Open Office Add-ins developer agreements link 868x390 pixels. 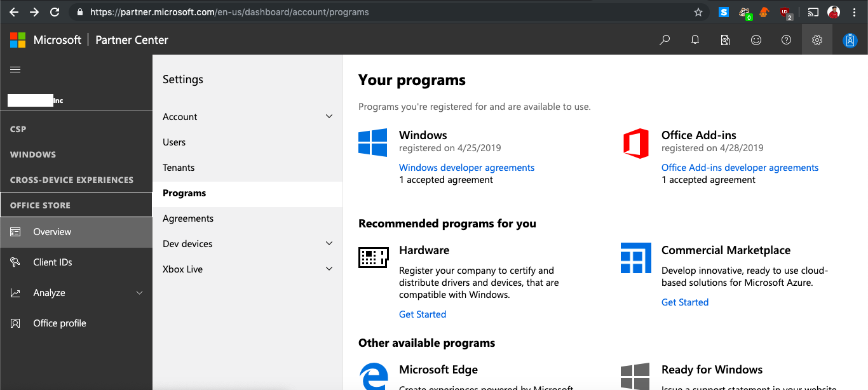coord(740,168)
